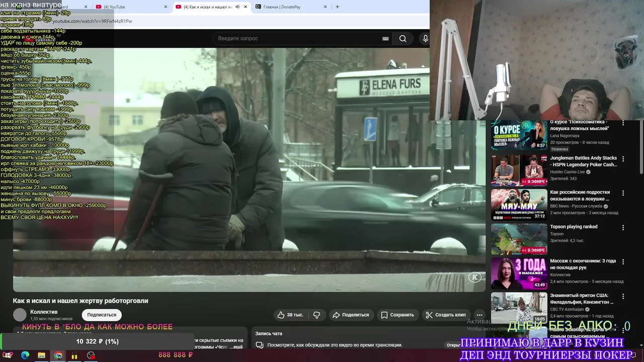Open the more actions three-dot menu under video

(x=479, y=315)
